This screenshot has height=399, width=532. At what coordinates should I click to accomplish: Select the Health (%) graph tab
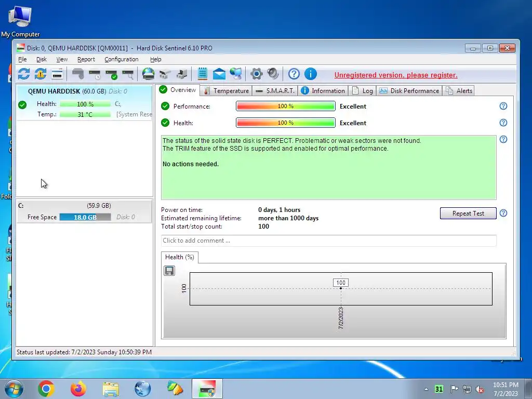click(179, 257)
